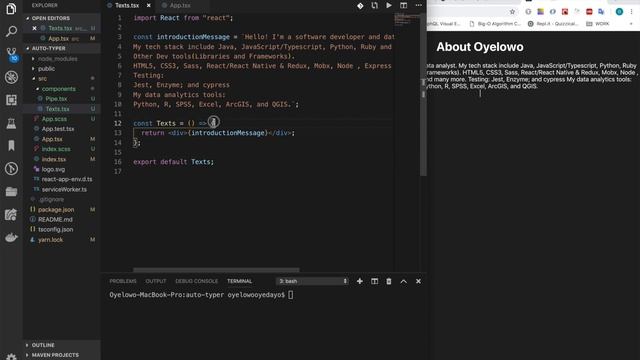
Task: Maximize the panel with up chevron
Action: tap(403, 281)
